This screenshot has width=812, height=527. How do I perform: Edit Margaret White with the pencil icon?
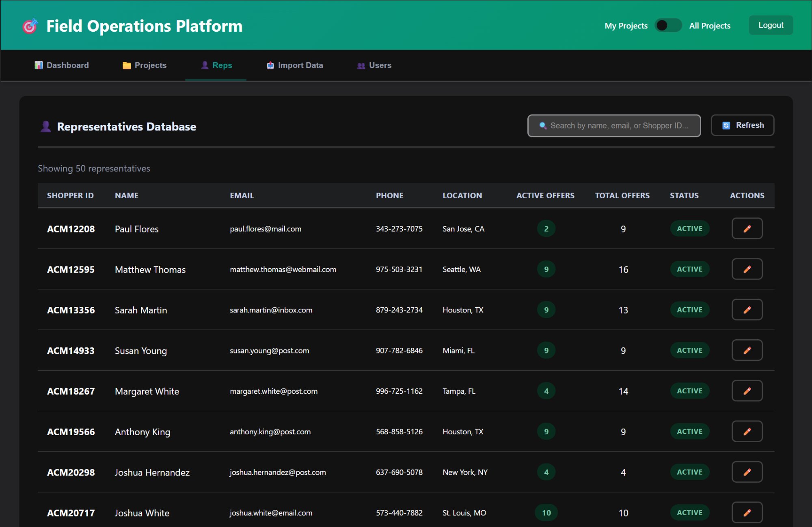747,391
